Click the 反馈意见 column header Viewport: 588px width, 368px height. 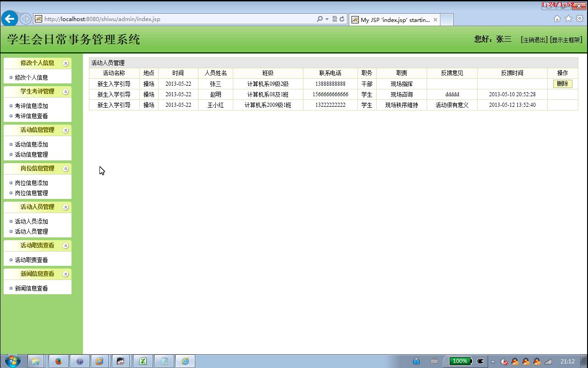(x=452, y=73)
